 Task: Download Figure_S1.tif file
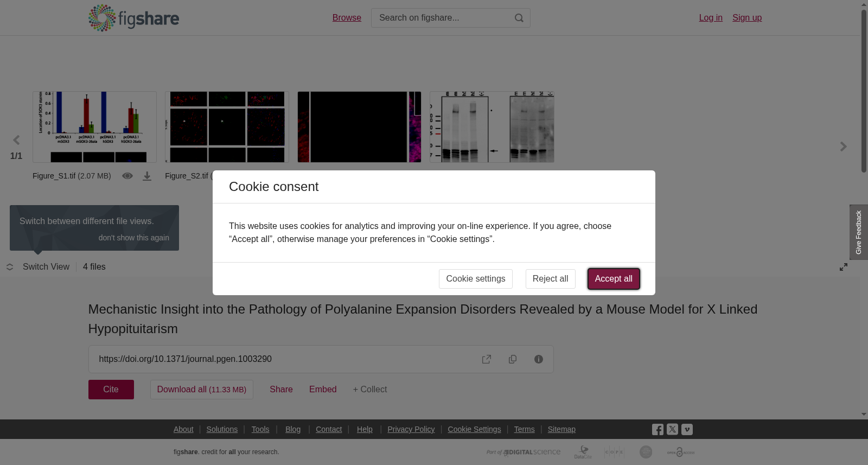click(x=147, y=176)
